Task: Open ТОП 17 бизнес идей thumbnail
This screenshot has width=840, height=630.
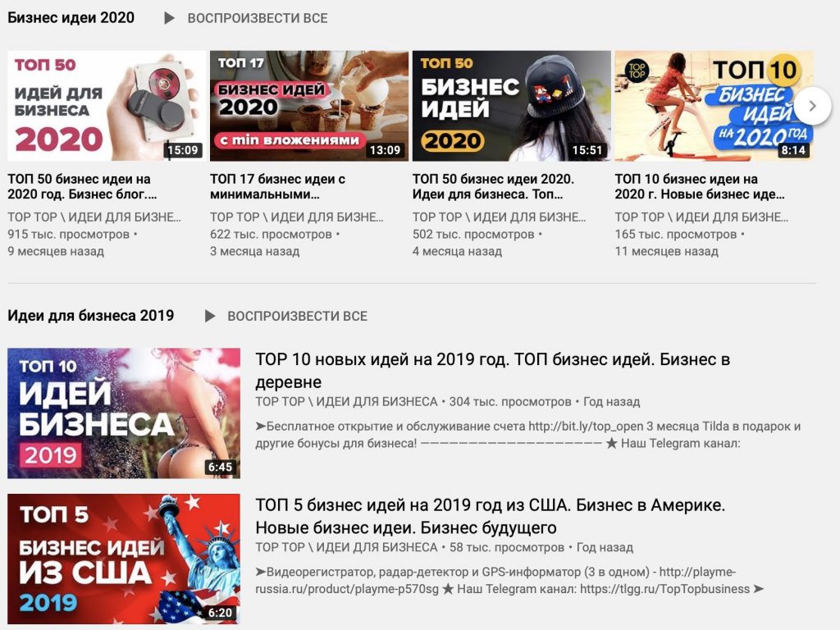Action: point(308,106)
